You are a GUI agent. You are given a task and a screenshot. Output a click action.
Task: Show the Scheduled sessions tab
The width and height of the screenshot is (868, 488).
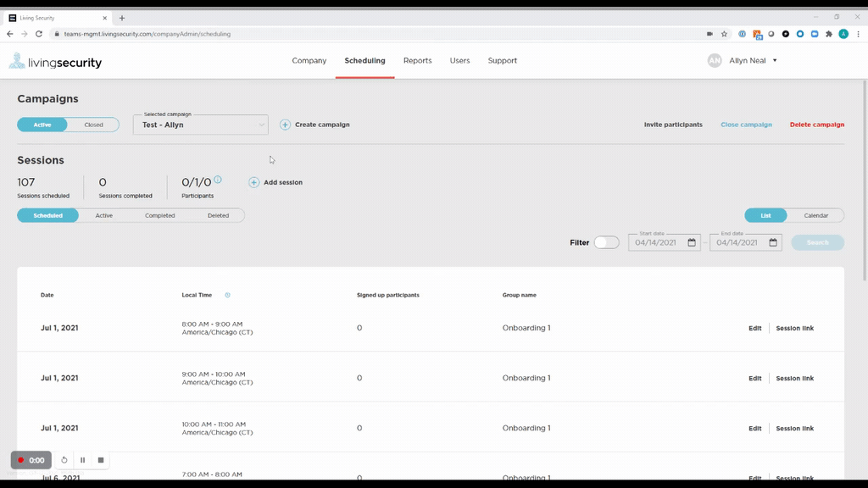pyautogui.click(x=47, y=215)
